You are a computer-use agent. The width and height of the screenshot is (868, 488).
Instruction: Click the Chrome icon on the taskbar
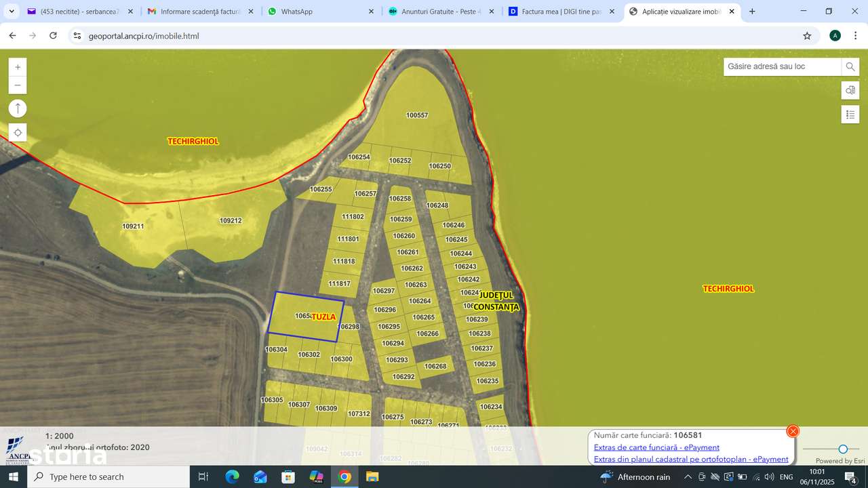click(x=344, y=476)
